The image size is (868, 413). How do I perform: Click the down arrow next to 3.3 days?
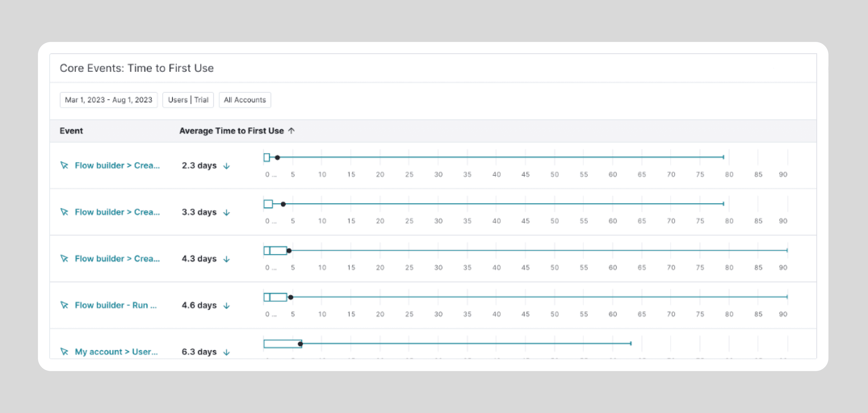coord(227,212)
